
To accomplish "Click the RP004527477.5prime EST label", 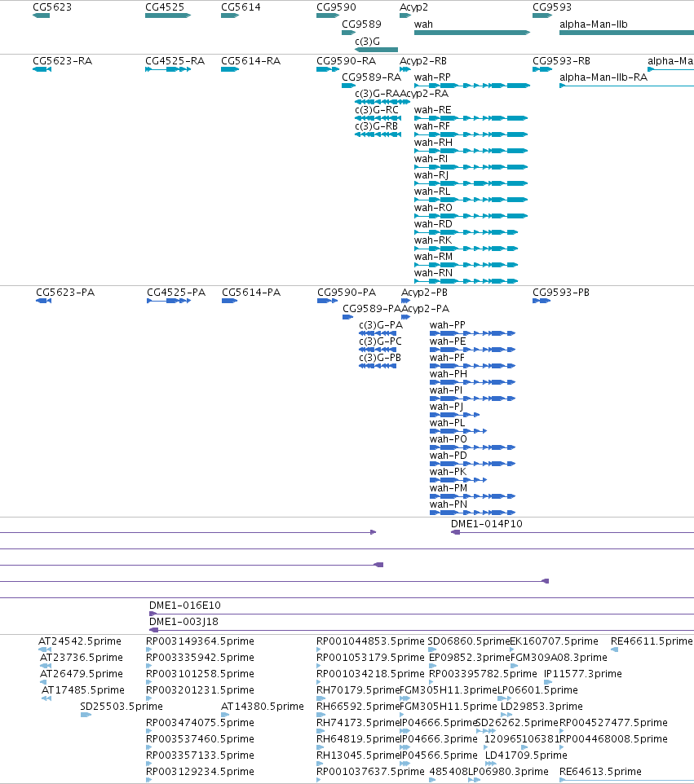I will (613, 723).
